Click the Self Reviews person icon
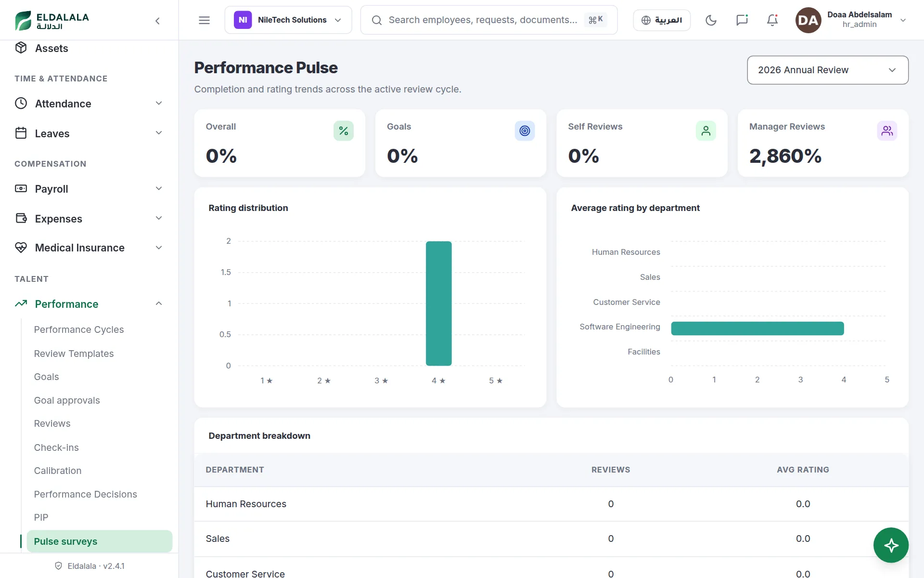Image resolution: width=924 pixels, height=578 pixels. point(706,131)
